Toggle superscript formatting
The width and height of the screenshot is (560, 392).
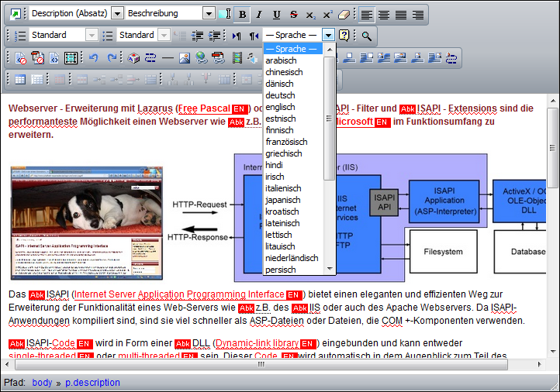click(x=327, y=14)
